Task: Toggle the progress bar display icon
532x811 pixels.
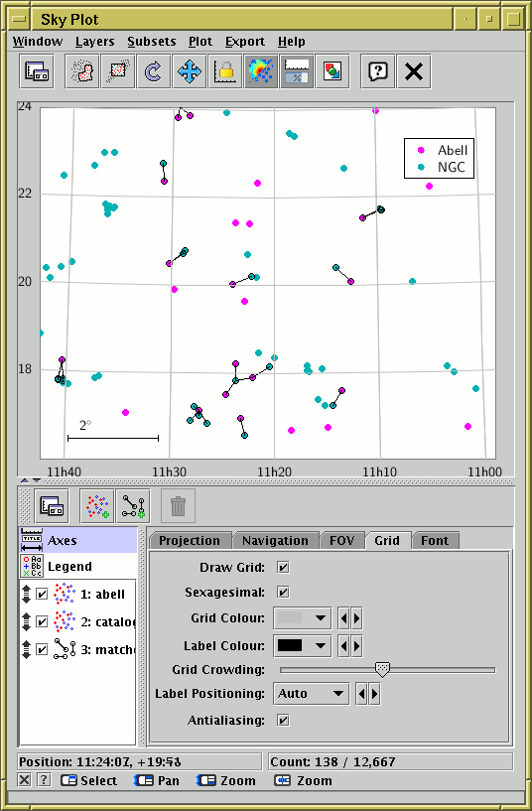Action: click(297, 71)
